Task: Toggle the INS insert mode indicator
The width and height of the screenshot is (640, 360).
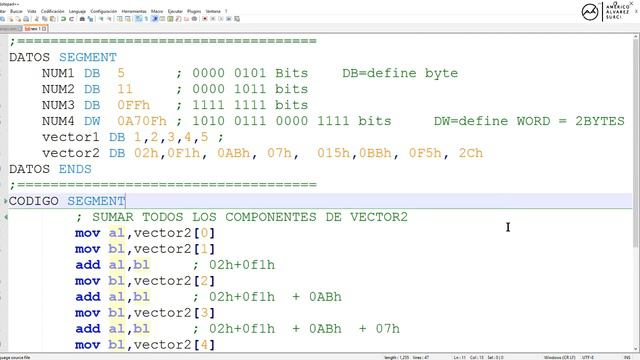Action: (627, 358)
